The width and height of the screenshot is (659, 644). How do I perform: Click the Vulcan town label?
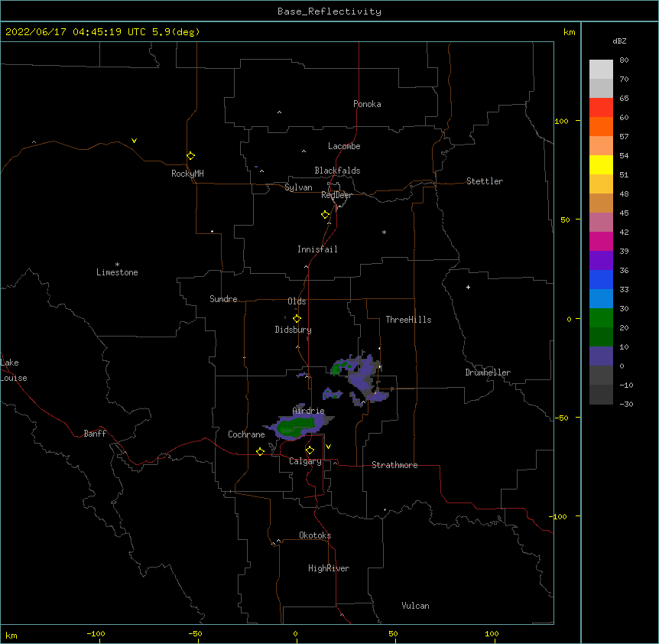coord(415,606)
